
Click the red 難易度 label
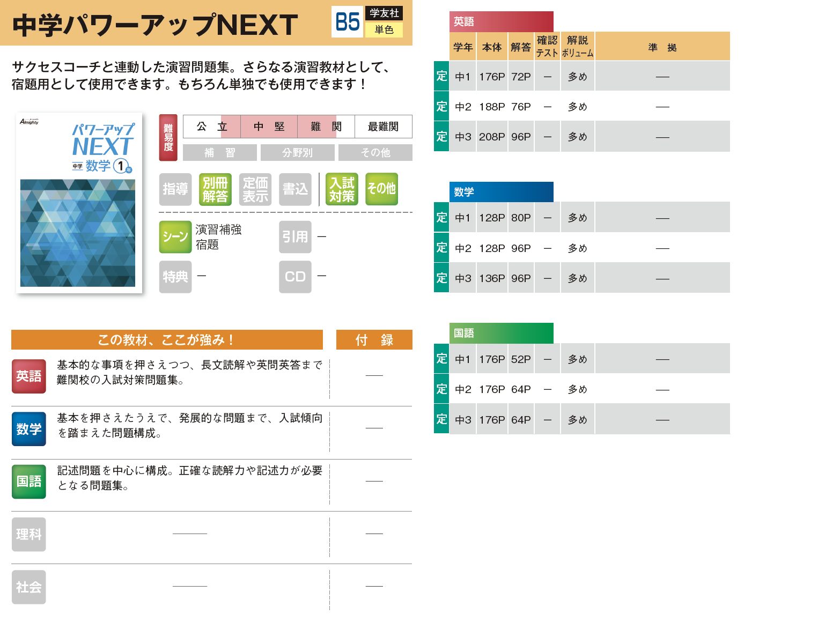(x=168, y=138)
